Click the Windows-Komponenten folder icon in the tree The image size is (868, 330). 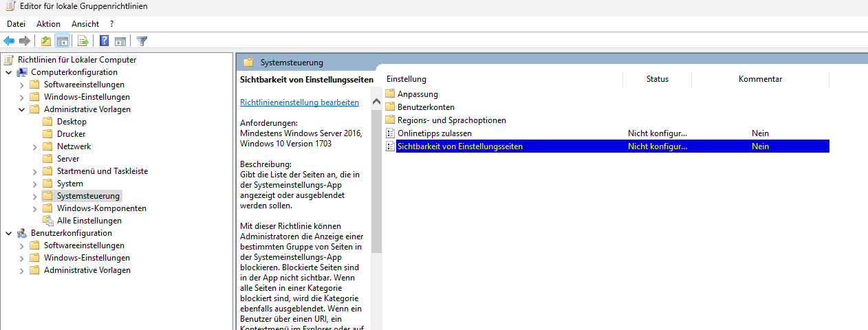(x=47, y=208)
